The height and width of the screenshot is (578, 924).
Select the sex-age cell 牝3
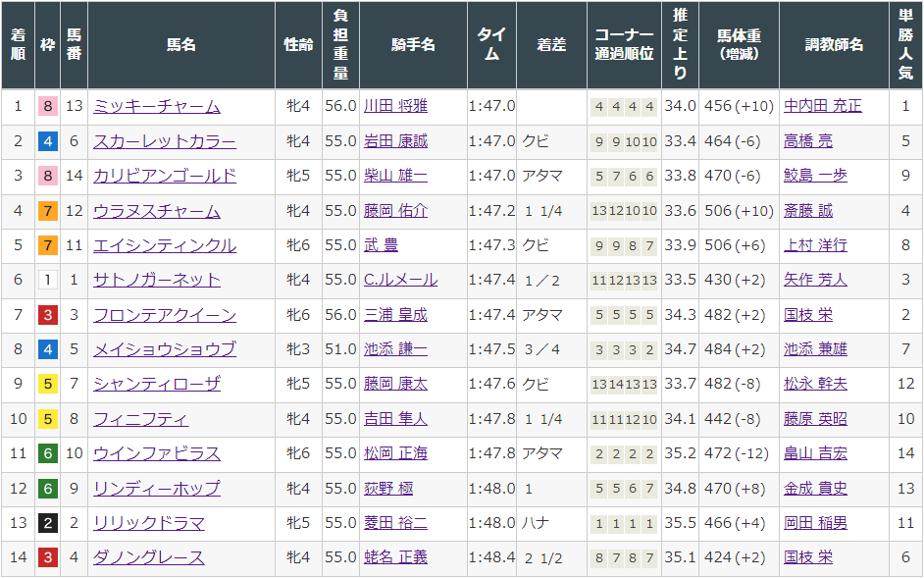coord(298,349)
